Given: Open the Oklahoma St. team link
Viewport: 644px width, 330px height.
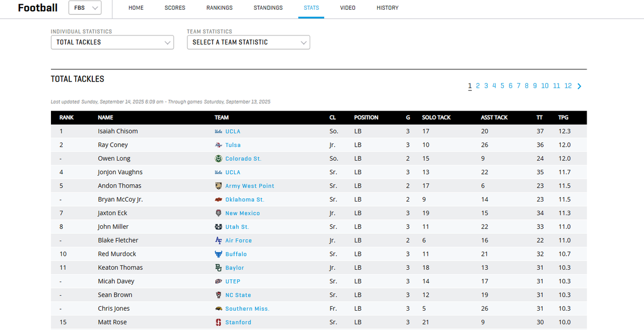Looking at the screenshot, I should [x=245, y=199].
